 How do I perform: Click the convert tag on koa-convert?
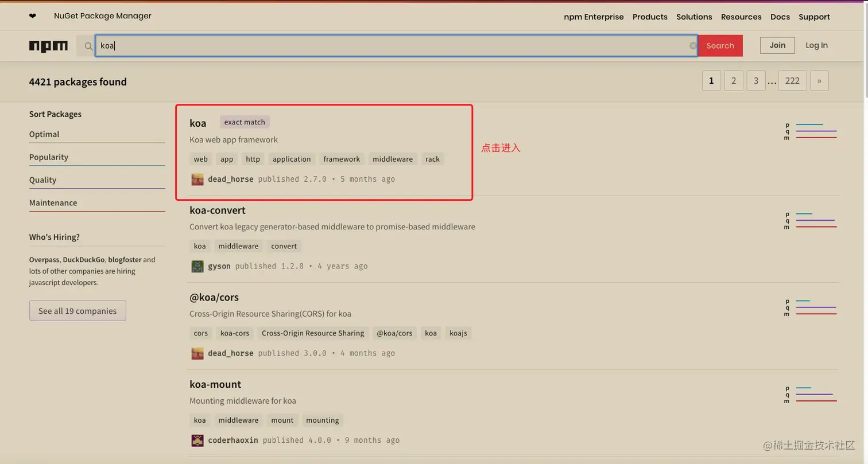[284, 246]
